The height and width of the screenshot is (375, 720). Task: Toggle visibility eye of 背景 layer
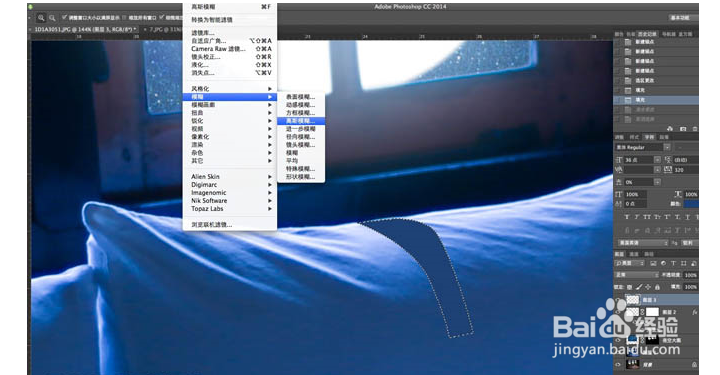click(618, 364)
